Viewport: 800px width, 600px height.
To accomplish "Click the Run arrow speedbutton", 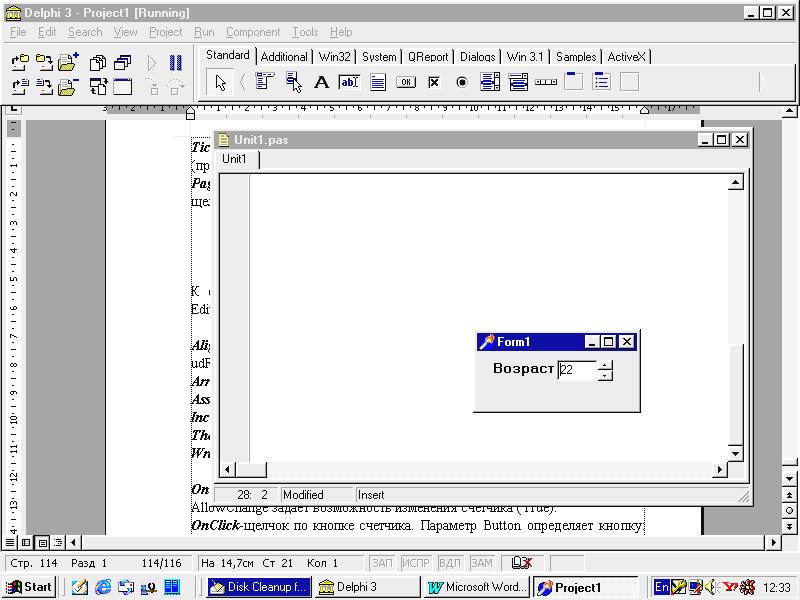I will (151, 63).
